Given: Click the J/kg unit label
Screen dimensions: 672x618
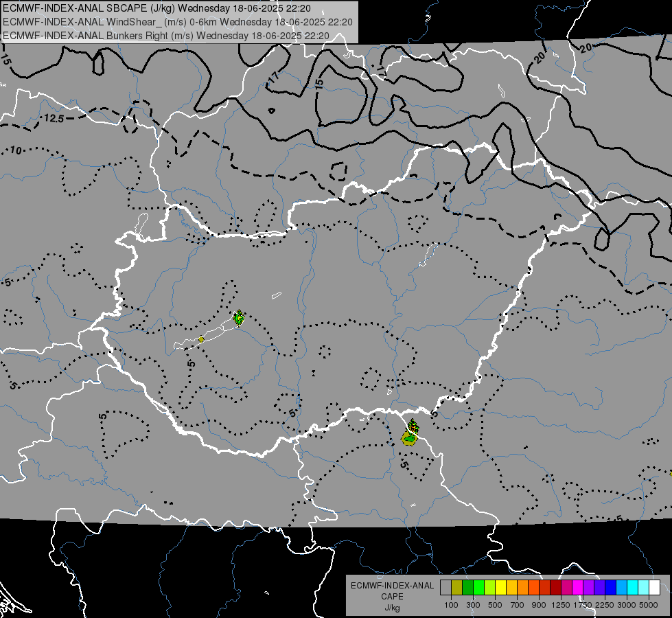Looking at the screenshot, I should click(392, 608).
